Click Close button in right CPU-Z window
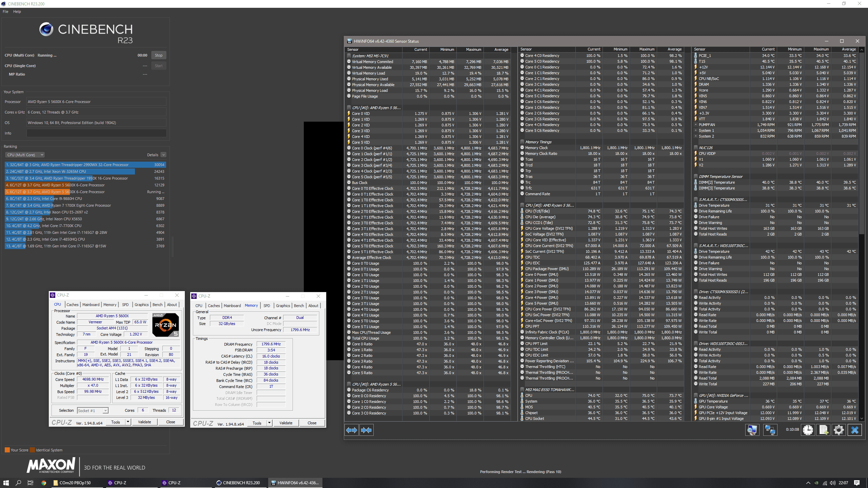The image size is (868, 488). pyautogui.click(x=312, y=423)
